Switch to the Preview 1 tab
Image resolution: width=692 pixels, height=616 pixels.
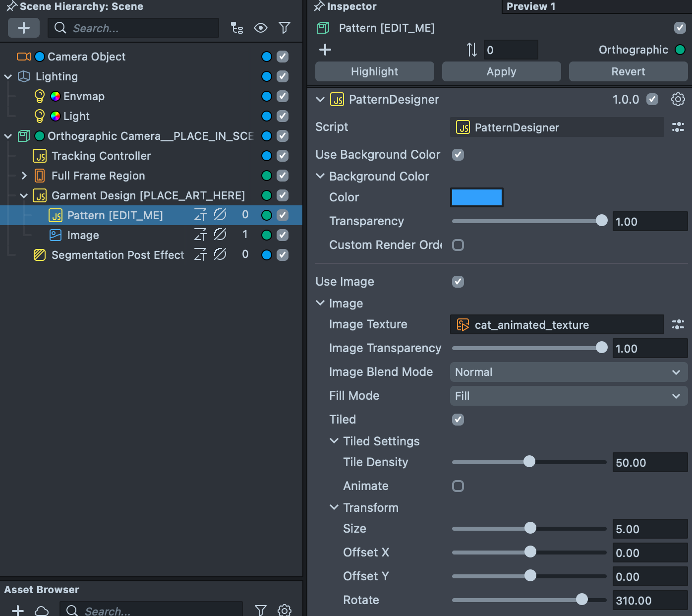tap(530, 6)
